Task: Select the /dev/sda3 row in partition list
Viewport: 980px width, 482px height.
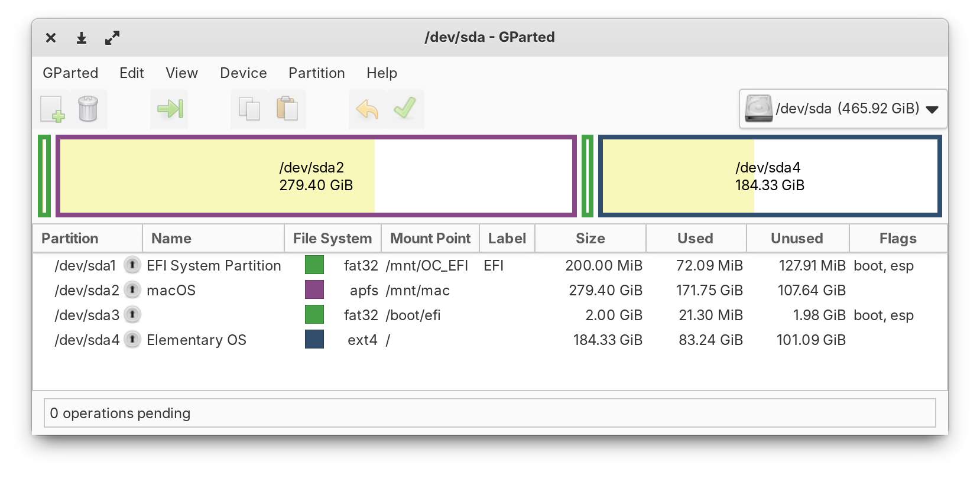Action: click(x=87, y=315)
